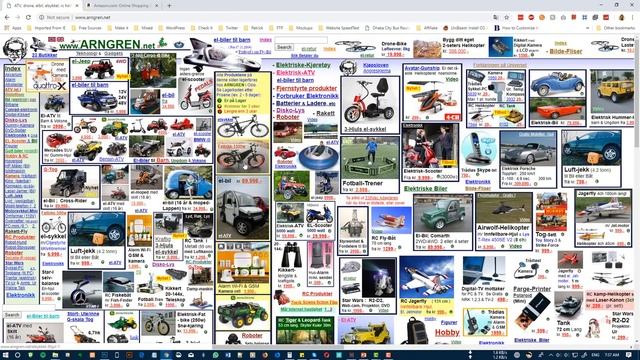
Task: Open the Other bookmarks folder
Action: [616, 28]
